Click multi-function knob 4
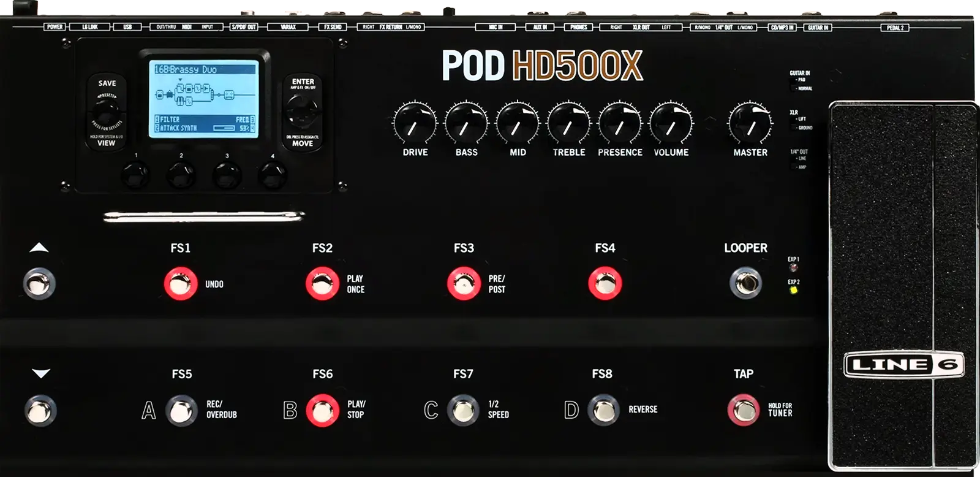 pyautogui.click(x=273, y=175)
